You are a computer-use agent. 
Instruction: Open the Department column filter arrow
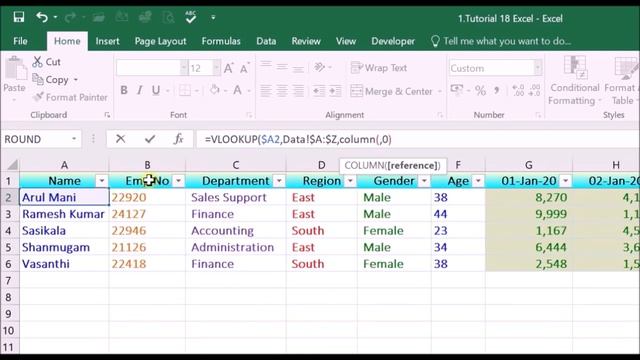(279, 181)
